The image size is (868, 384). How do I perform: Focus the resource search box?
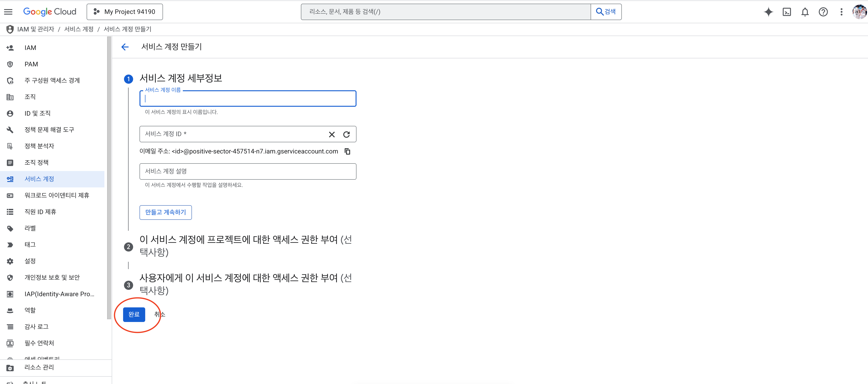(x=445, y=12)
